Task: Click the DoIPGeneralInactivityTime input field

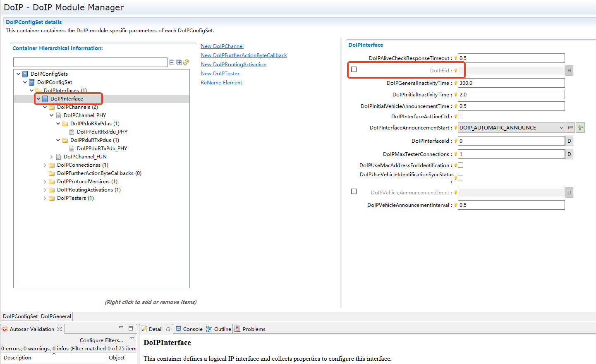Action: click(511, 83)
